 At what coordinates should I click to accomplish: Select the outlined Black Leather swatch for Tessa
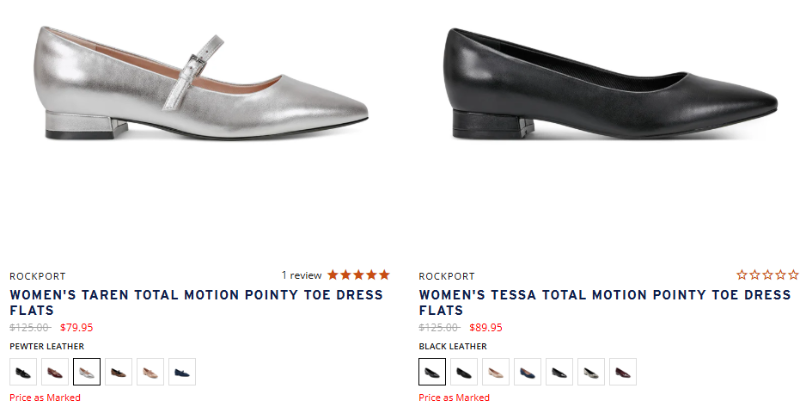coord(432,372)
